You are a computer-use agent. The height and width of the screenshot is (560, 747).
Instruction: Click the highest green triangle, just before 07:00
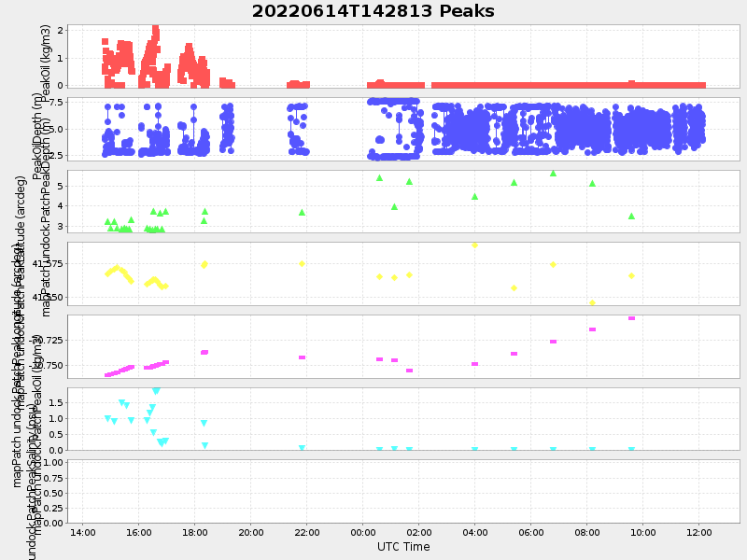(x=553, y=174)
